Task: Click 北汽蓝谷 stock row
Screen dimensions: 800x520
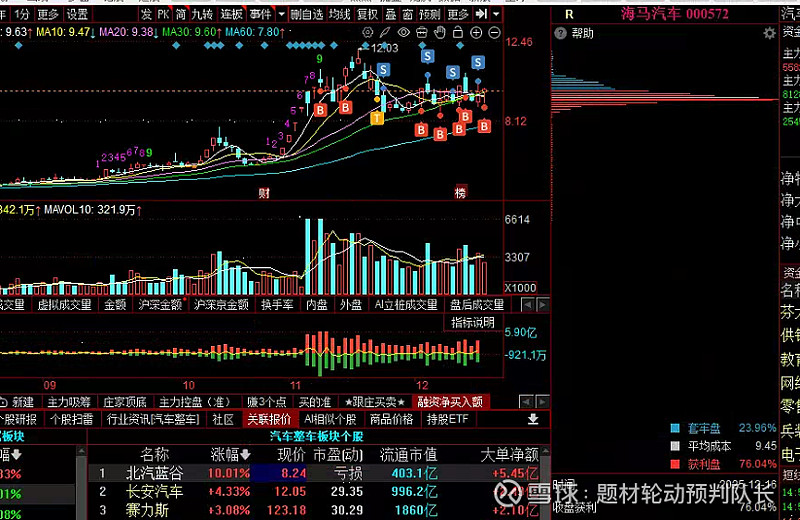Action: coord(314,473)
